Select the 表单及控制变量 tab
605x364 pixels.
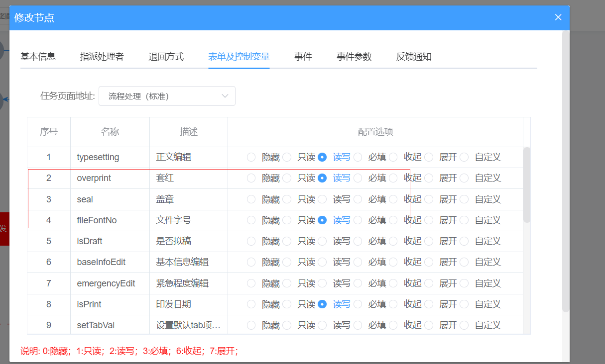pos(239,57)
